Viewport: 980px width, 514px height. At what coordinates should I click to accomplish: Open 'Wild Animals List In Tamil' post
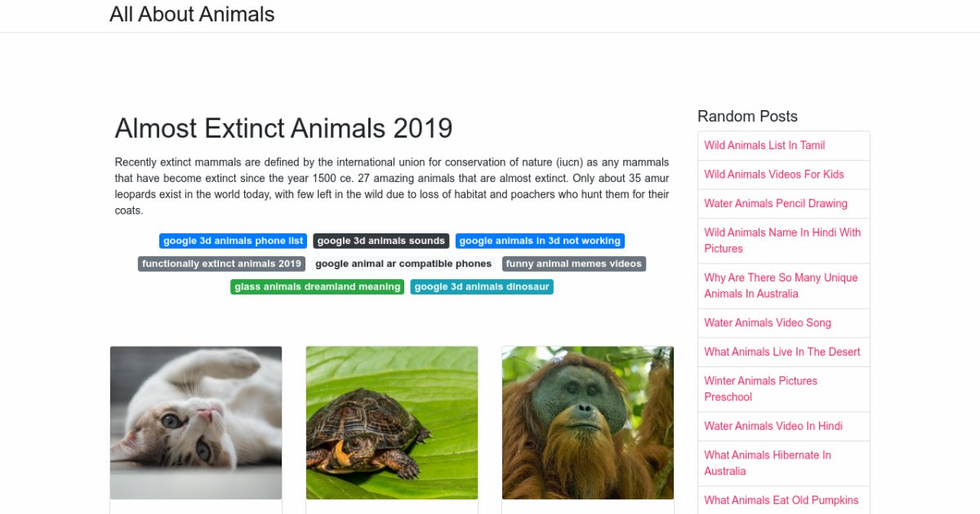(764, 145)
